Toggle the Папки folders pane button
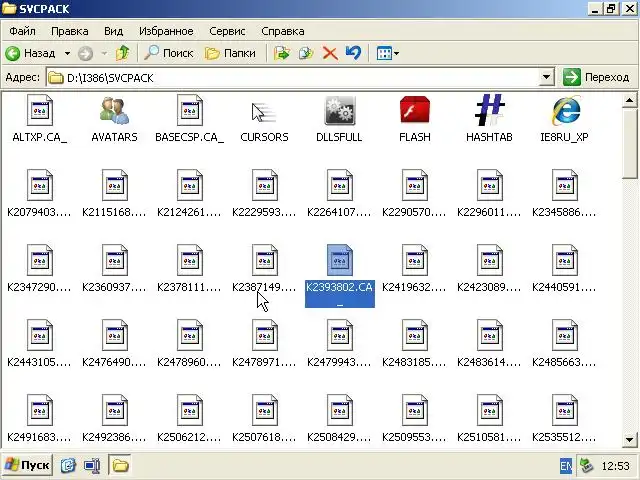Viewport: 640px width, 480px height. point(230,53)
